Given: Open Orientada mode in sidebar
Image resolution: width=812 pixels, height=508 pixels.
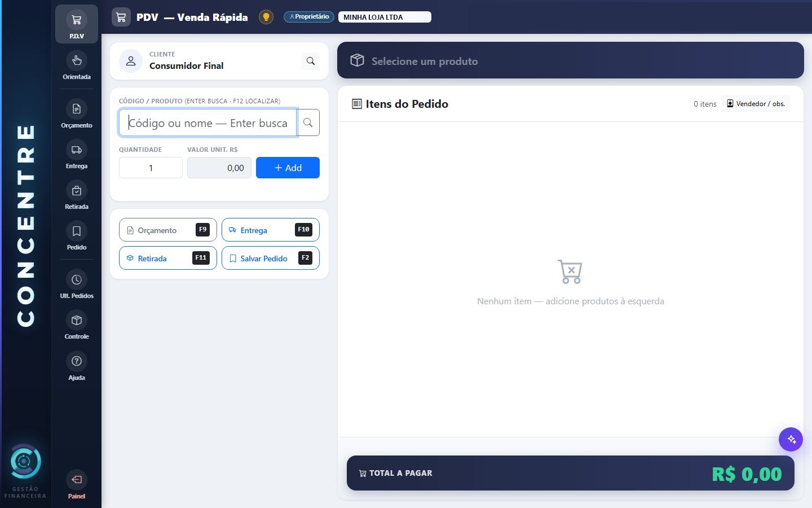Looking at the screenshot, I should (x=77, y=66).
